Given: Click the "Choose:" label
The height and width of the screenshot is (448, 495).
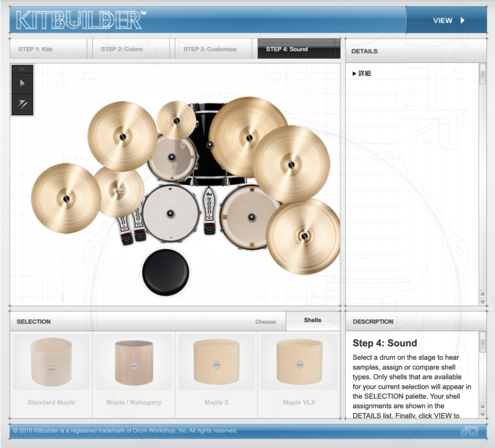Looking at the screenshot, I should 266,322.
